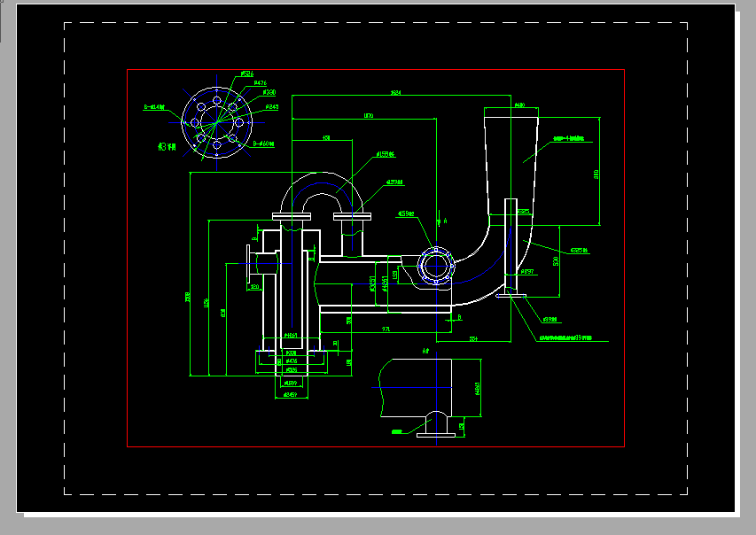Select the ø476 dimension at the base flange
The width and height of the screenshot is (756, 535).
point(292,361)
